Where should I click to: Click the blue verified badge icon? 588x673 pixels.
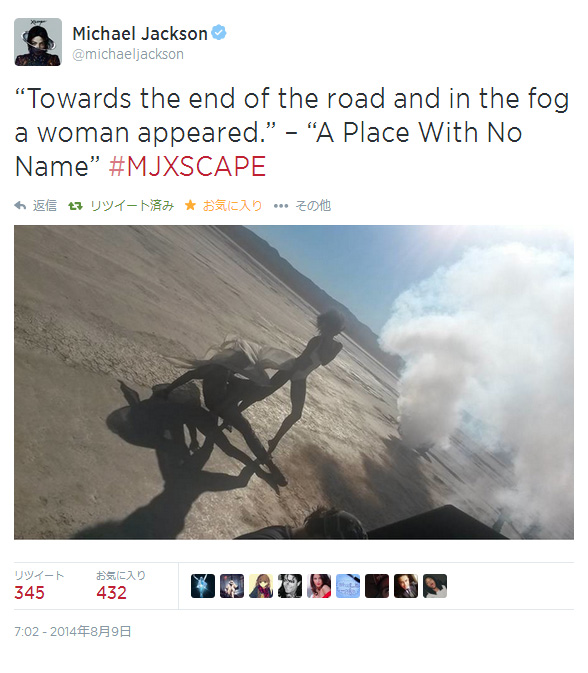point(219,33)
